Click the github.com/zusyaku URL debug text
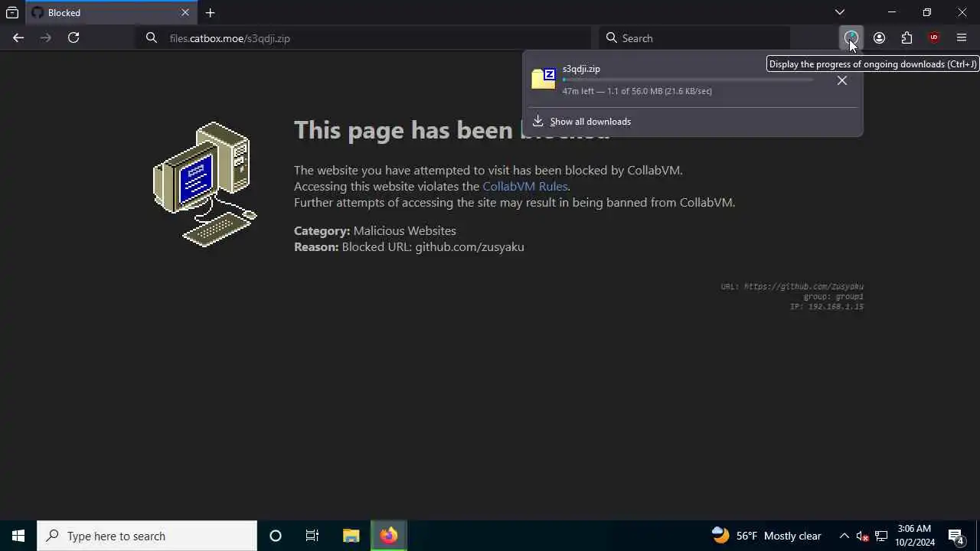This screenshot has height=551, width=980. point(792,286)
